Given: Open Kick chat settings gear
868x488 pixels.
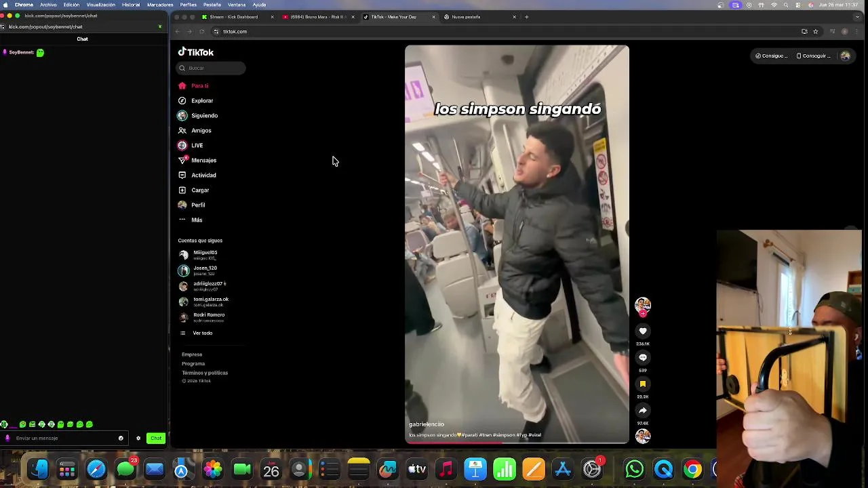Looking at the screenshot, I should coord(138,439).
